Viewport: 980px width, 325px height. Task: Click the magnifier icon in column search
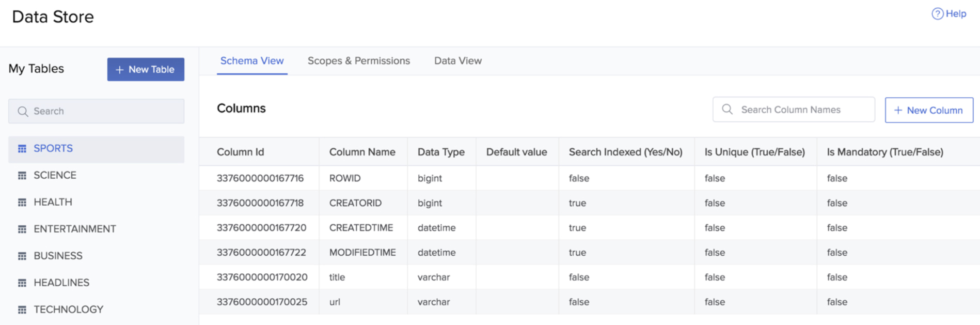pos(727,110)
